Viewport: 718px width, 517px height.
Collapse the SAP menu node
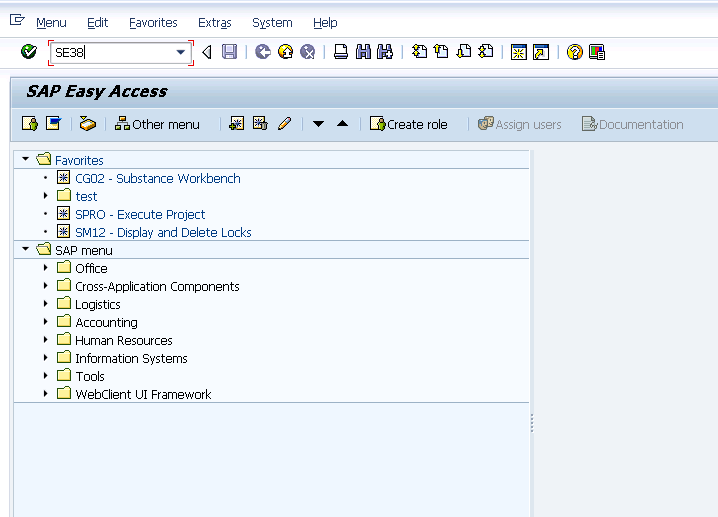[x=26, y=249]
